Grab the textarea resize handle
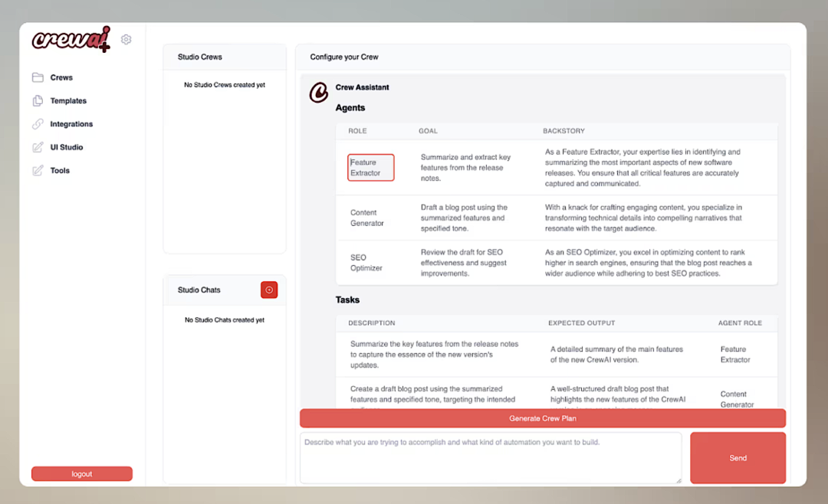Screen dimensions: 828x504 (x=678, y=480)
